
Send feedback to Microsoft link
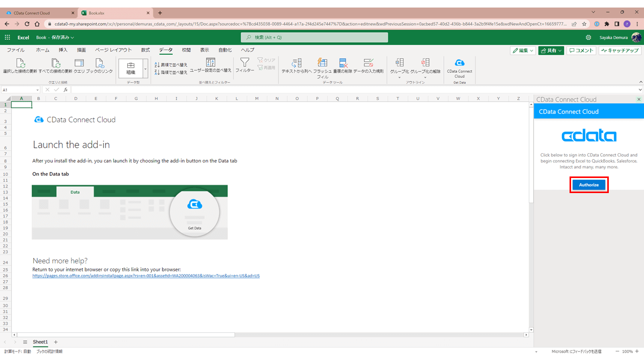tap(577, 351)
